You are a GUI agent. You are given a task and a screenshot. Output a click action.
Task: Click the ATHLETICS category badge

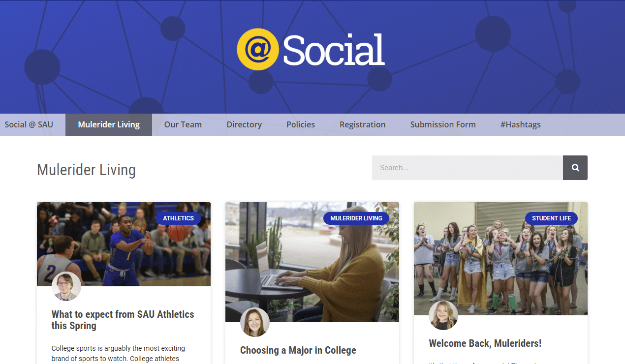pyautogui.click(x=178, y=218)
